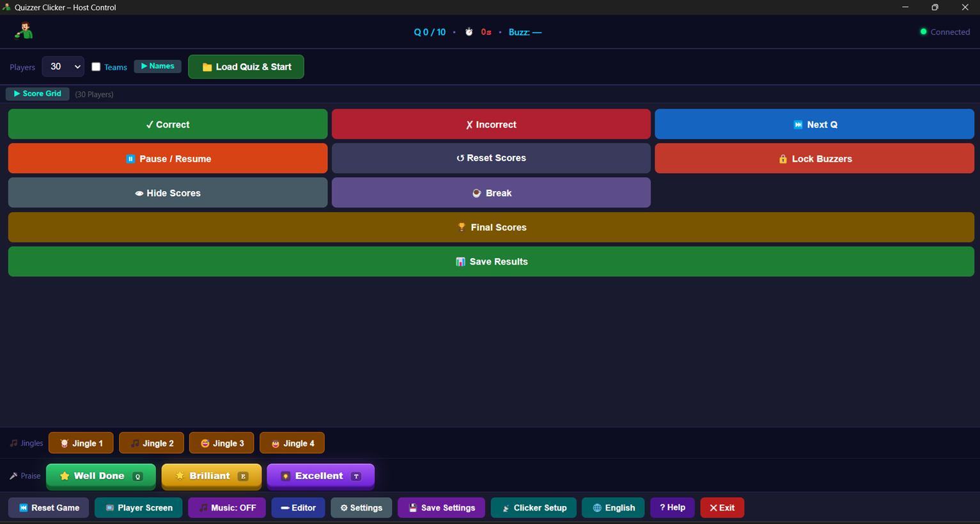Click the Buzz: — indicator

[525, 32]
